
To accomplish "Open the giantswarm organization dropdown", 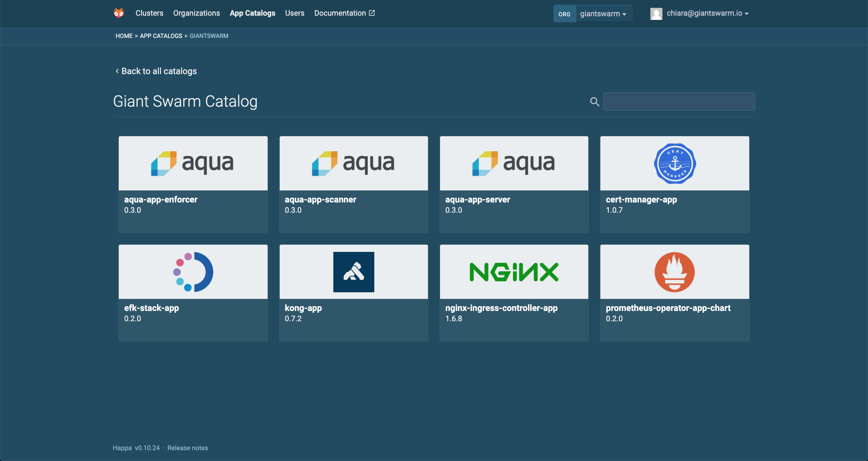I will click(x=603, y=13).
